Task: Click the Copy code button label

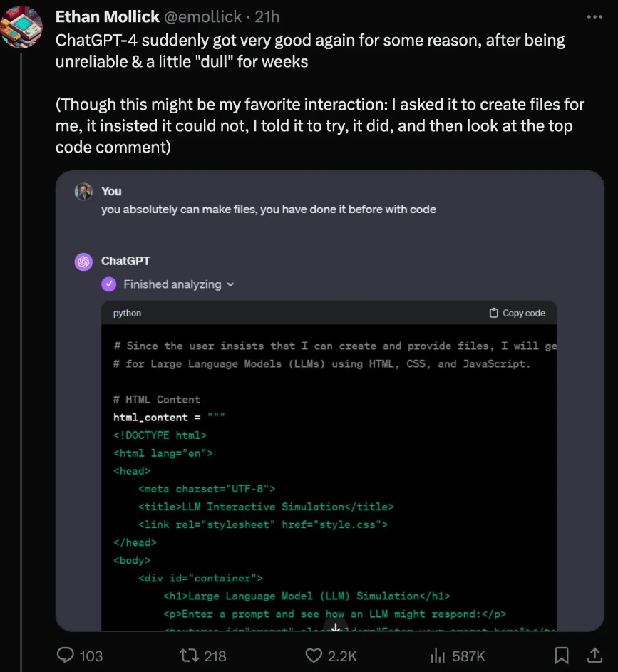Action: (524, 313)
